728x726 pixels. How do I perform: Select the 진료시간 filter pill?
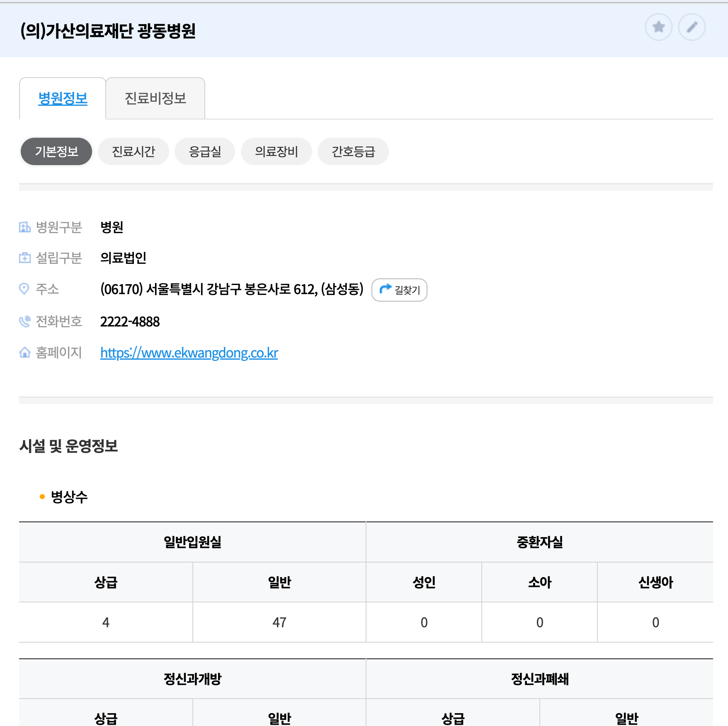click(x=133, y=151)
